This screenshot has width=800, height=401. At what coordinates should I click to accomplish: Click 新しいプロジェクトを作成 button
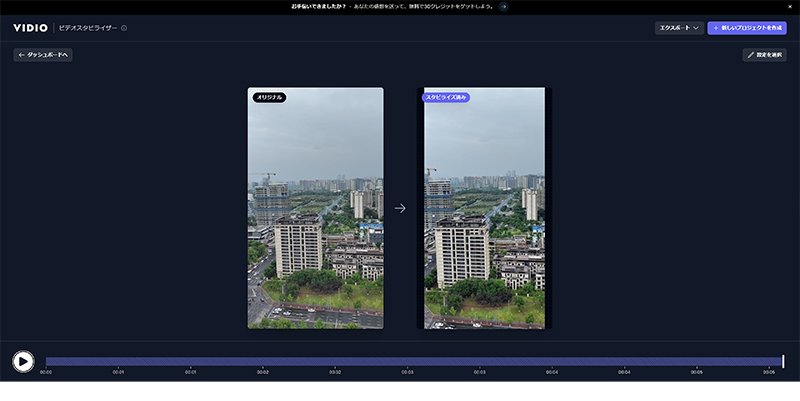747,28
